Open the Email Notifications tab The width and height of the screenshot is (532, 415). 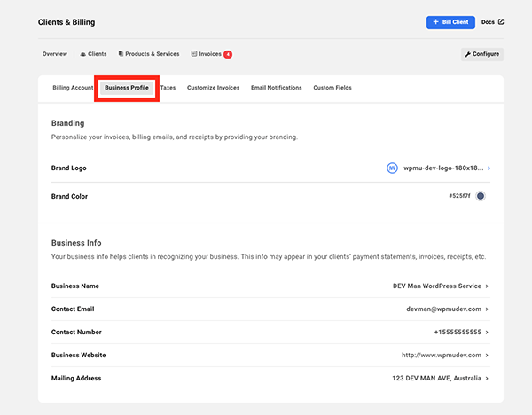pos(276,88)
